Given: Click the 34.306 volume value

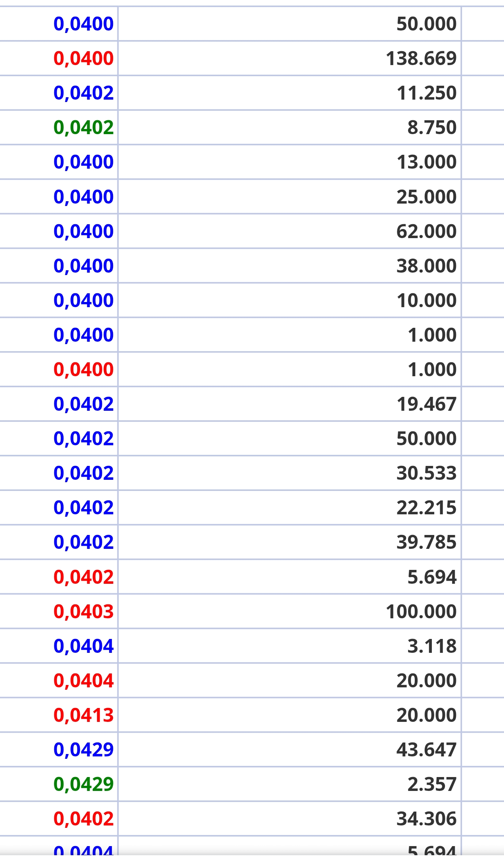Looking at the screenshot, I should [426, 819].
